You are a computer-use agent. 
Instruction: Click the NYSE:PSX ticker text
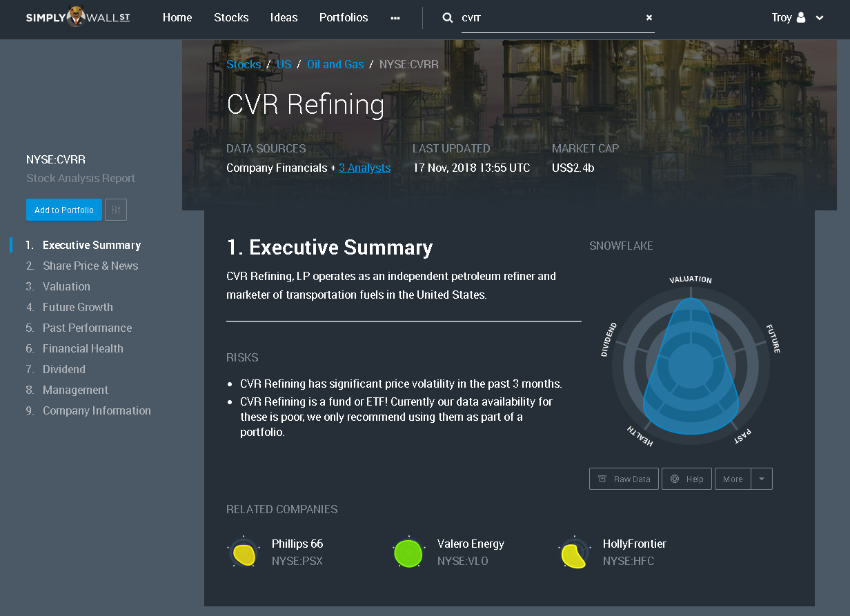point(297,561)
